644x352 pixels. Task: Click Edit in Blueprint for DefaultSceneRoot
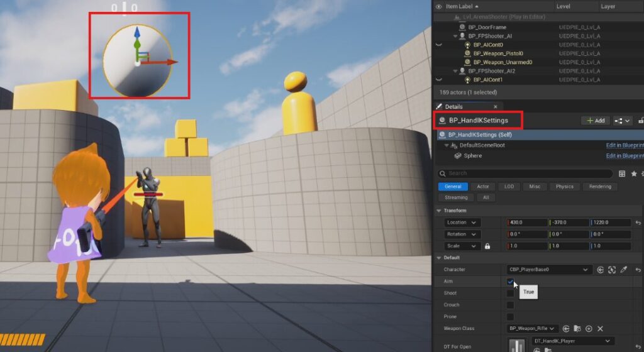624,145
